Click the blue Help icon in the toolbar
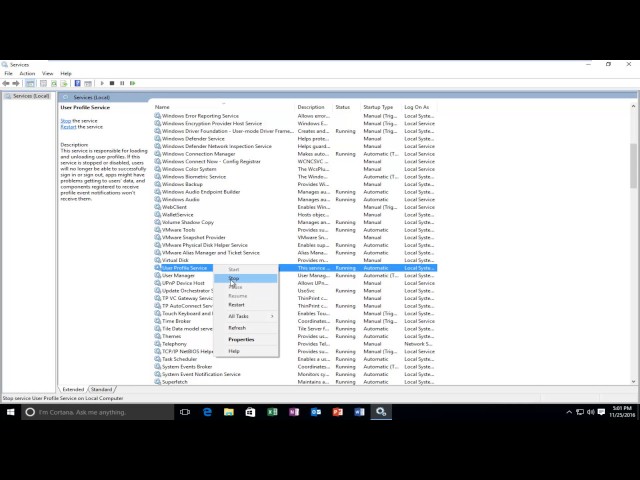 77,83
